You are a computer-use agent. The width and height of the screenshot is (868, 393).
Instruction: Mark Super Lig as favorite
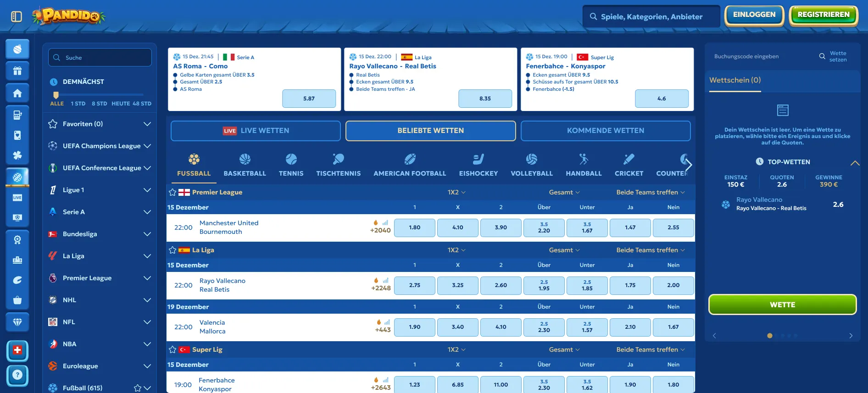pyautogui.click(x=172, y=349)
